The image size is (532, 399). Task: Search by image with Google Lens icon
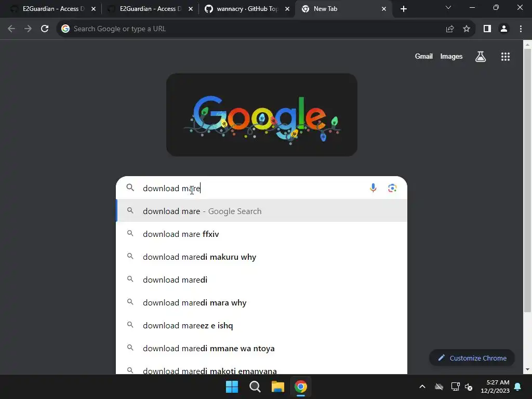[x=392, y=188]
